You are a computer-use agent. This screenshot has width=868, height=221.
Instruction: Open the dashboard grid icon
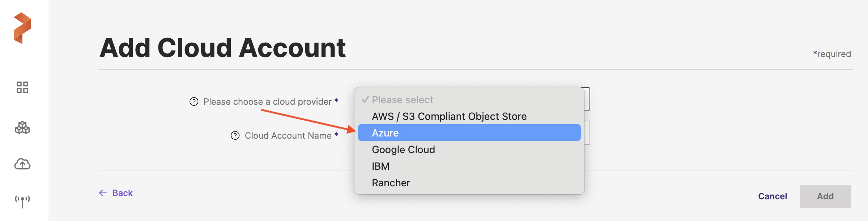click(x=22, y=87)
